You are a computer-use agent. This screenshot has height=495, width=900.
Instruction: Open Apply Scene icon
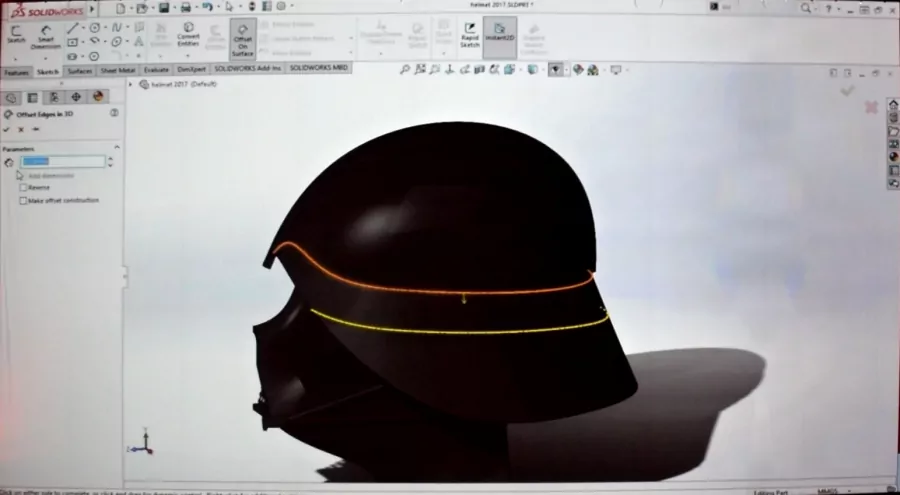(593, 69)
